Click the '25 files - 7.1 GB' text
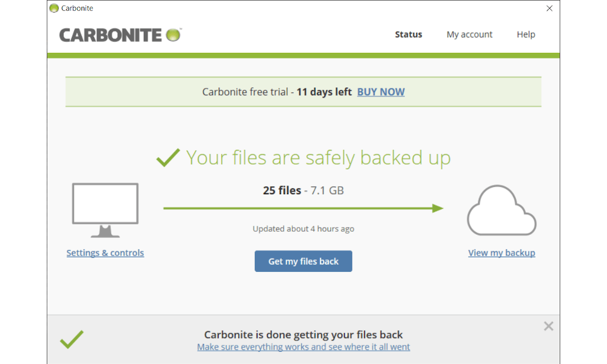 303,190
